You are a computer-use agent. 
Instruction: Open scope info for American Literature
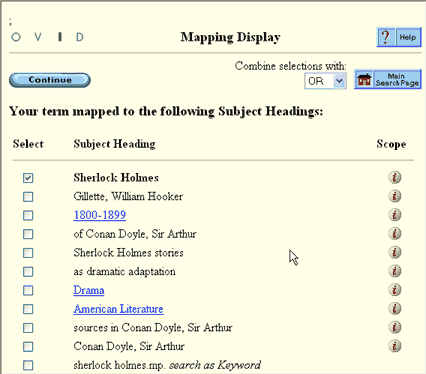tap(395, 308)
